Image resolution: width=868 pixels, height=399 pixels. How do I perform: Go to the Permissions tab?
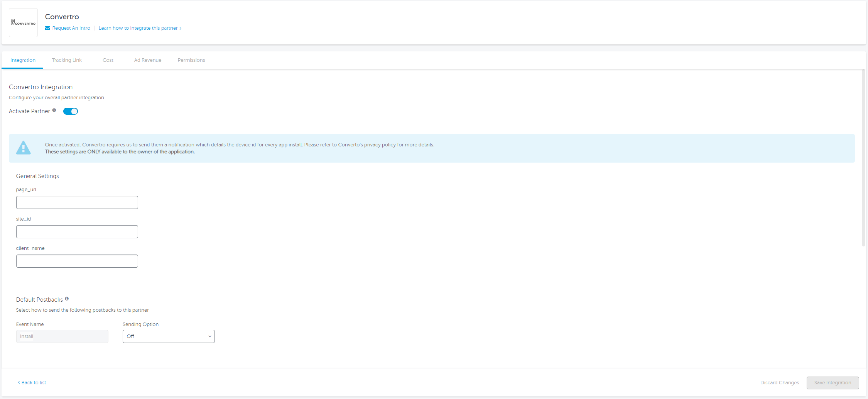191,60
